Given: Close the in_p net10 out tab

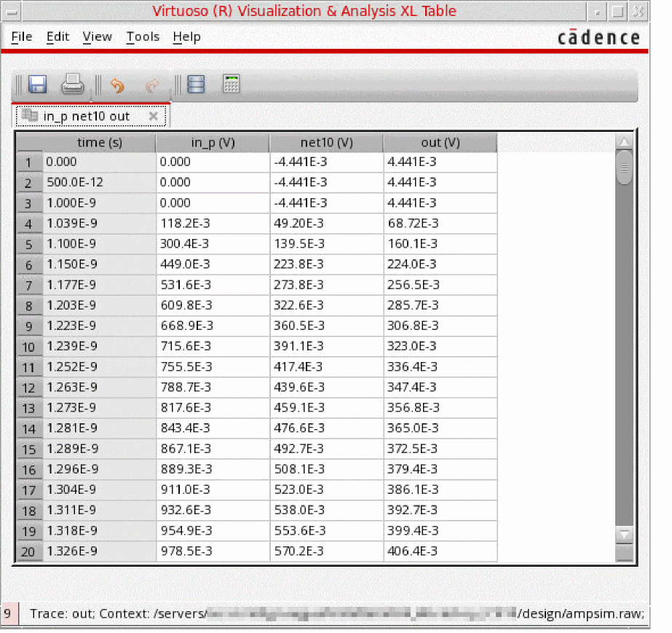Looking at the screenshot, I should [x=153, y=116].
